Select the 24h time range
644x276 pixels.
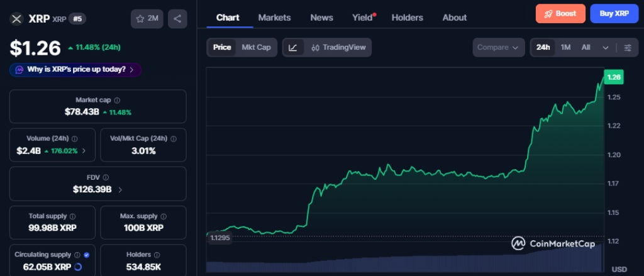(543, 47)
